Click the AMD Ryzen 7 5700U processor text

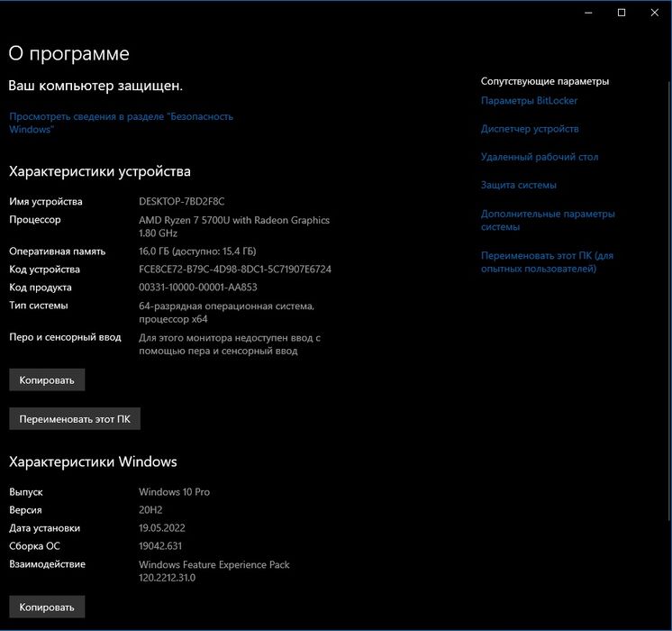[233, 220]
